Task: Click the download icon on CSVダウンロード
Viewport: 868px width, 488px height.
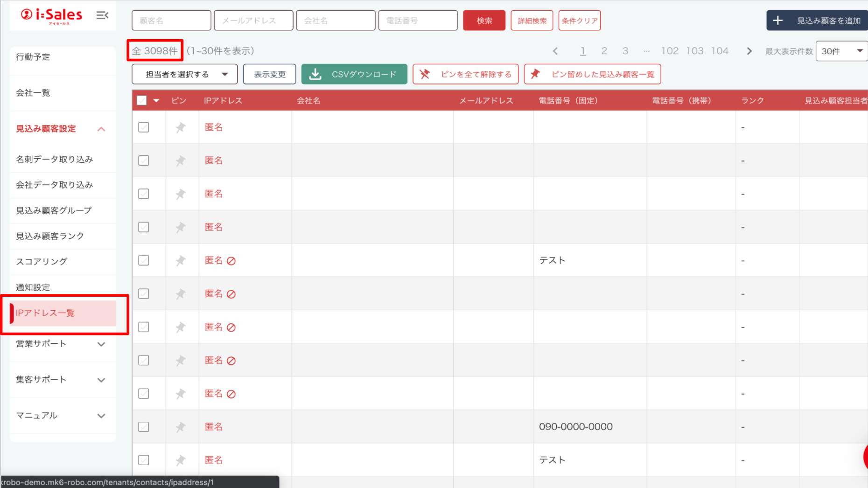Action: (x=315, y=74)
